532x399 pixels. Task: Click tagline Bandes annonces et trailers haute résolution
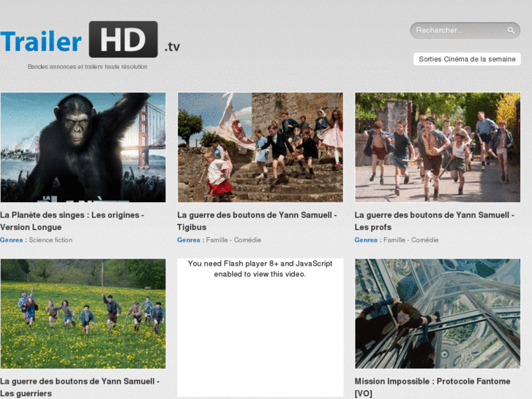tap(88, 67)
